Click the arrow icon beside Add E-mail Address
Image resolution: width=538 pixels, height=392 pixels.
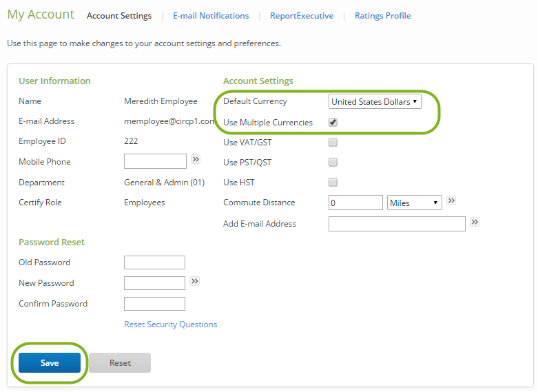click(474, 222)
